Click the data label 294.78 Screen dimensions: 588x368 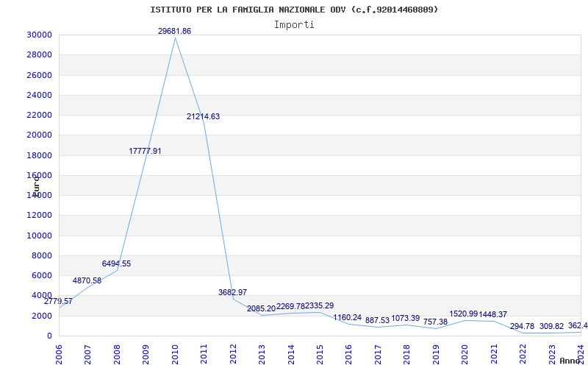pyautogui.click(x=522, y=326)
